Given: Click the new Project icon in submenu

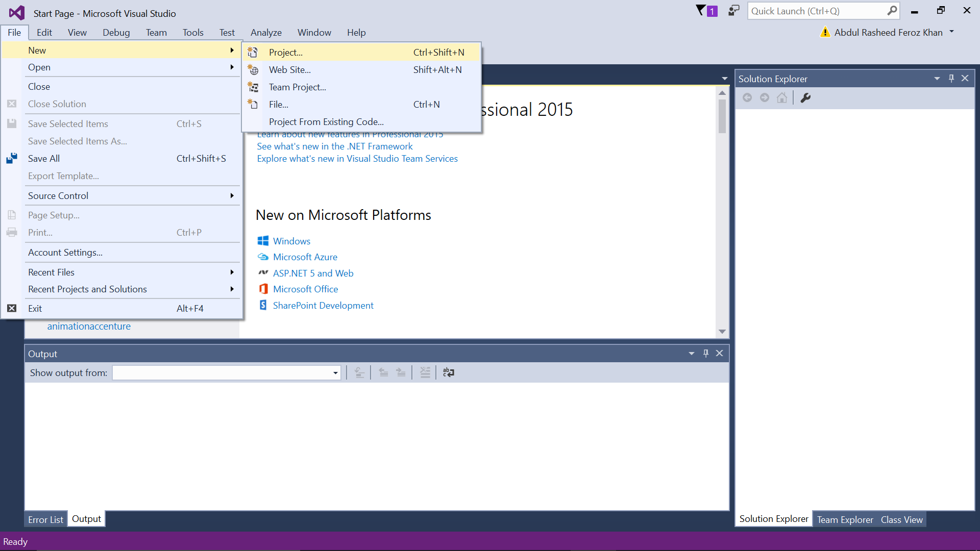Looking at the screenshot, I should [253, 52].
